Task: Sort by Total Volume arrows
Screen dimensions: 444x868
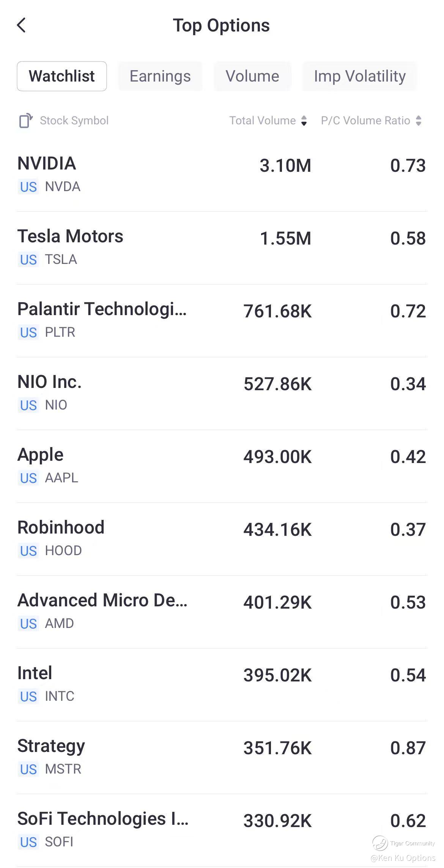Action: tap(304, 121)
